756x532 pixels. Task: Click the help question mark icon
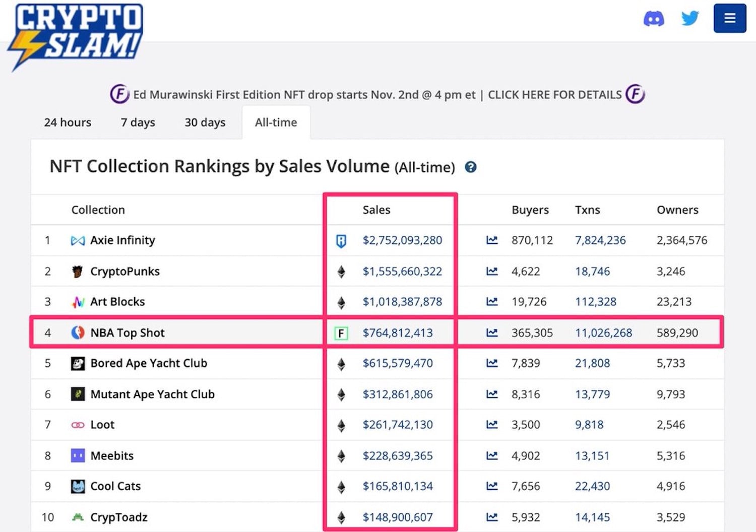point(470,167)
